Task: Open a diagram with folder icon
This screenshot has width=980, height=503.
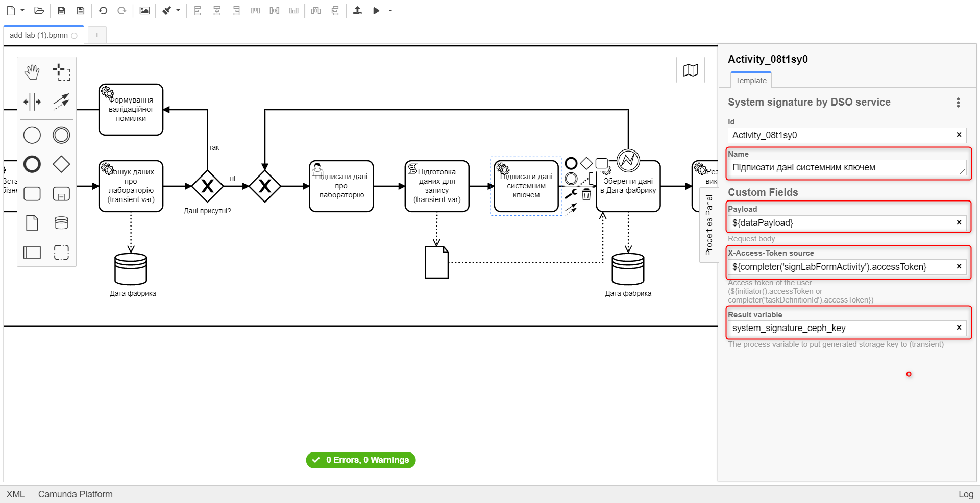Action: [39, 10]
